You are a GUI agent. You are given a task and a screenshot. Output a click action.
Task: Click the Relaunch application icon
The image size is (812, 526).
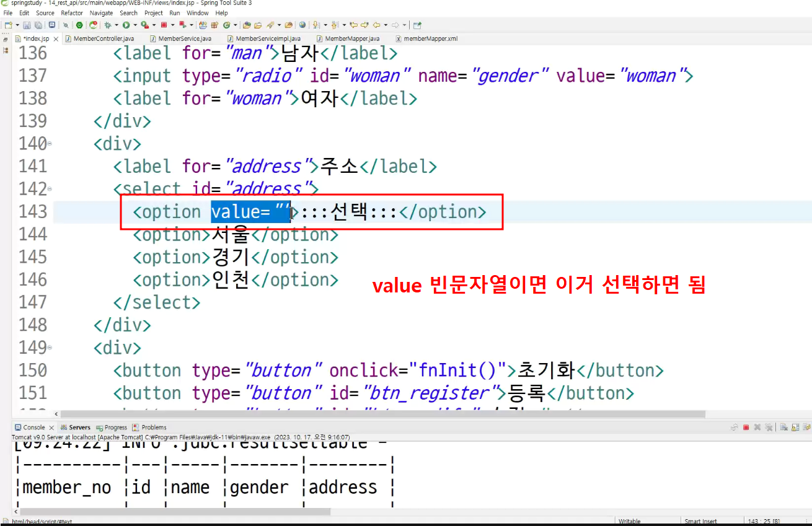point(92,25)
